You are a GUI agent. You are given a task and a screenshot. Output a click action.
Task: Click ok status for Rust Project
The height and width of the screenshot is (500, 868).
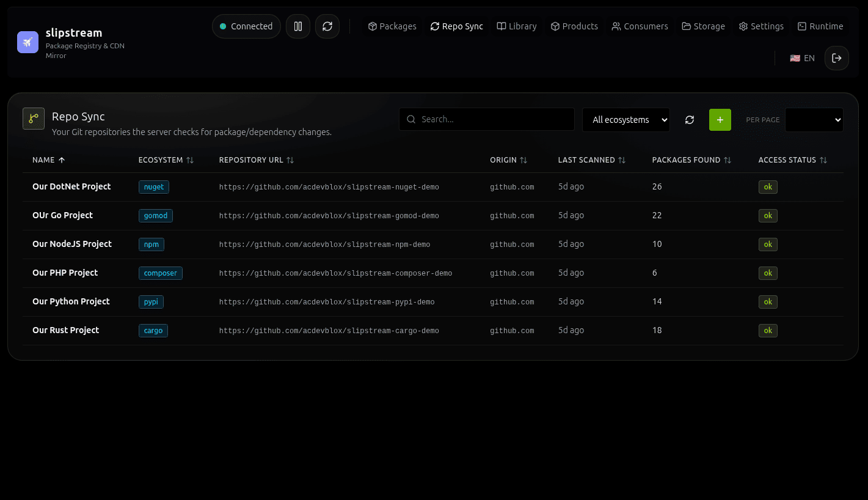[x=768, y=331]
